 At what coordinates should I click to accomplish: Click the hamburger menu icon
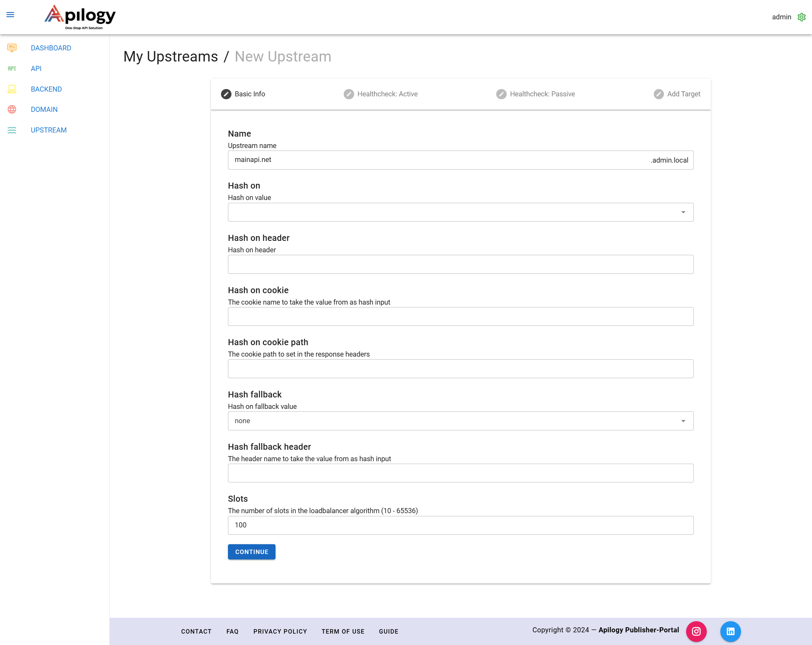[10, 15]
